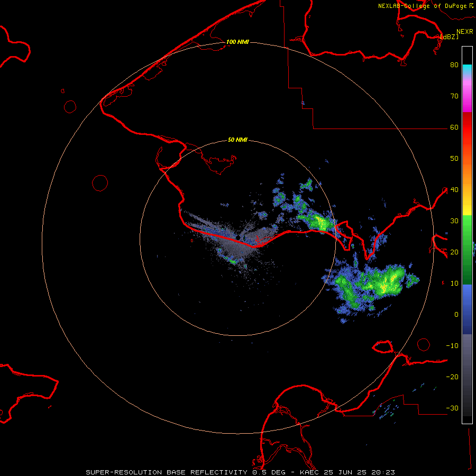Click the SUPER-RESOLUTION BASE REFLECTIVITY caption text
This screenshot has width=476, height=476.
coord(168,472)
